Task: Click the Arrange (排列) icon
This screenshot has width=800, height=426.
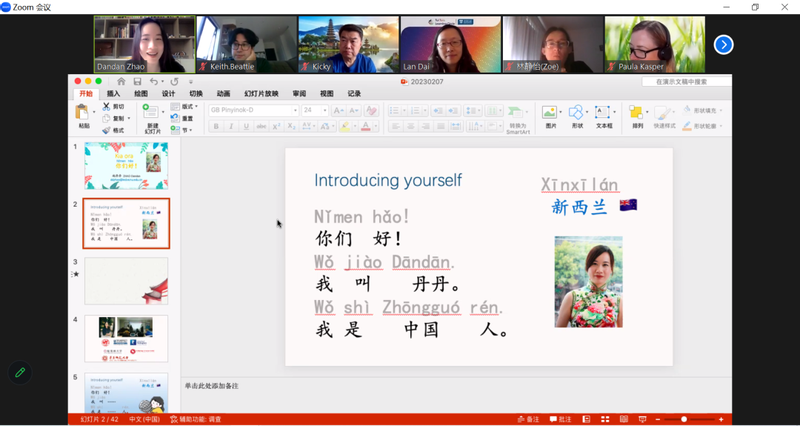Action: click(x=637, y=114)
